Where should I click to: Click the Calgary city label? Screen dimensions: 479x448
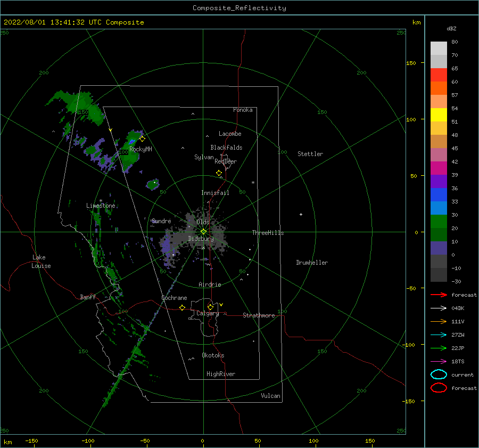208,313
